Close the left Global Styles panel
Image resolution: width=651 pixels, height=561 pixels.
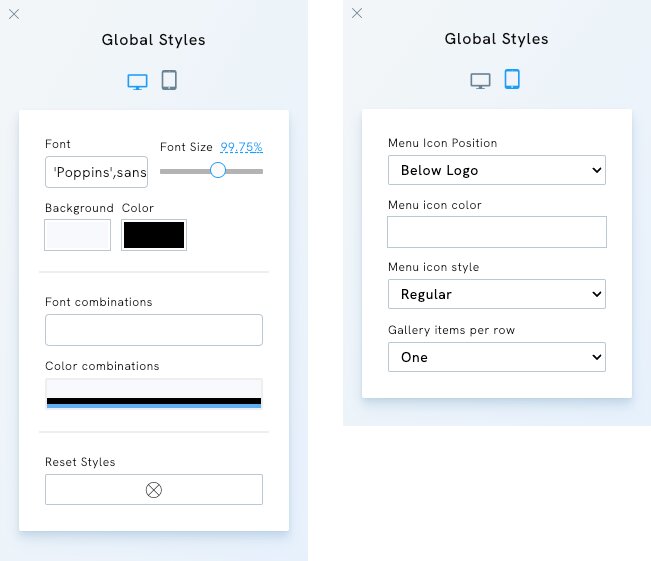(14, 15)
